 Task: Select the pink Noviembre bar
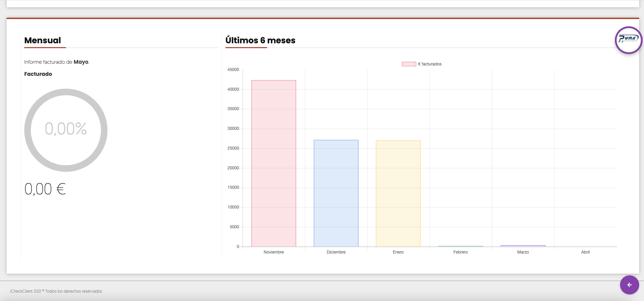pos(274,163)
